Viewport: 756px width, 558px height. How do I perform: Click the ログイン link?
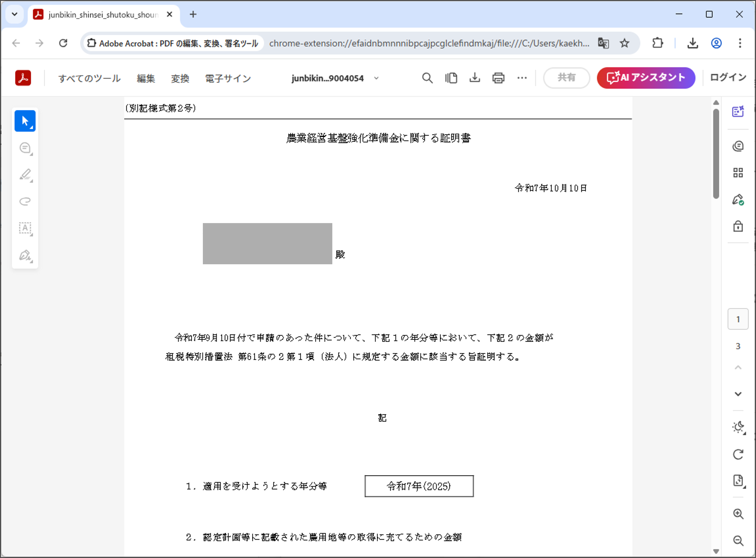click(x=728, y=77)
